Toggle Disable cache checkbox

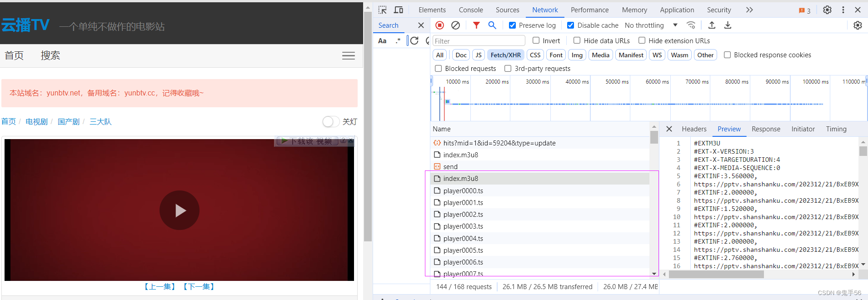click(x=570, y=25)
